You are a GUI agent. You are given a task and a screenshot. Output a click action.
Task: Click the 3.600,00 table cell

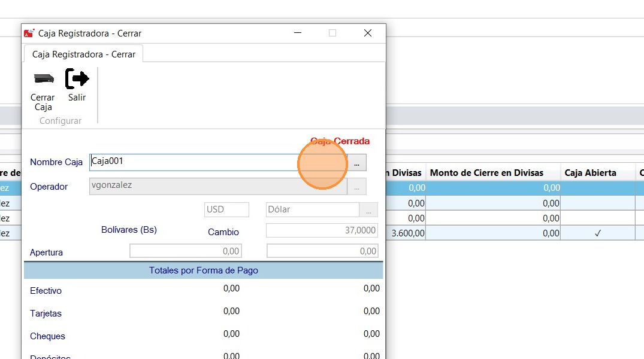point(408,233)
